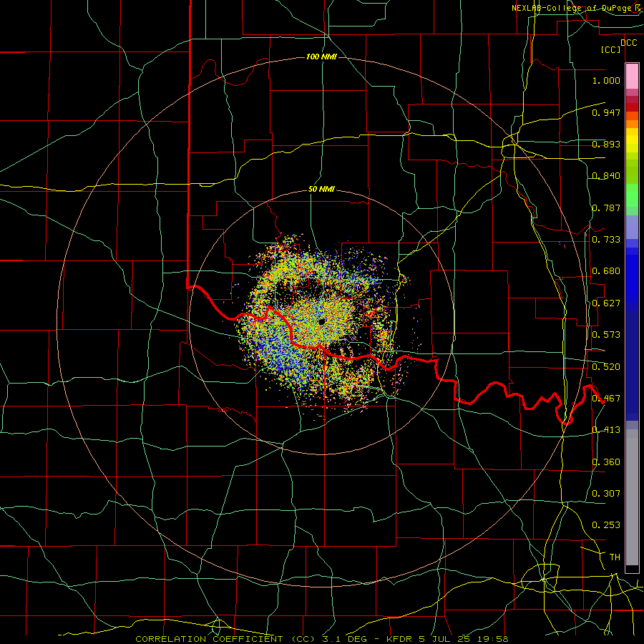The height and width of the screenshot is (644, 644).
Task: Click the 0.360 scale value
Action: (606, 462)
